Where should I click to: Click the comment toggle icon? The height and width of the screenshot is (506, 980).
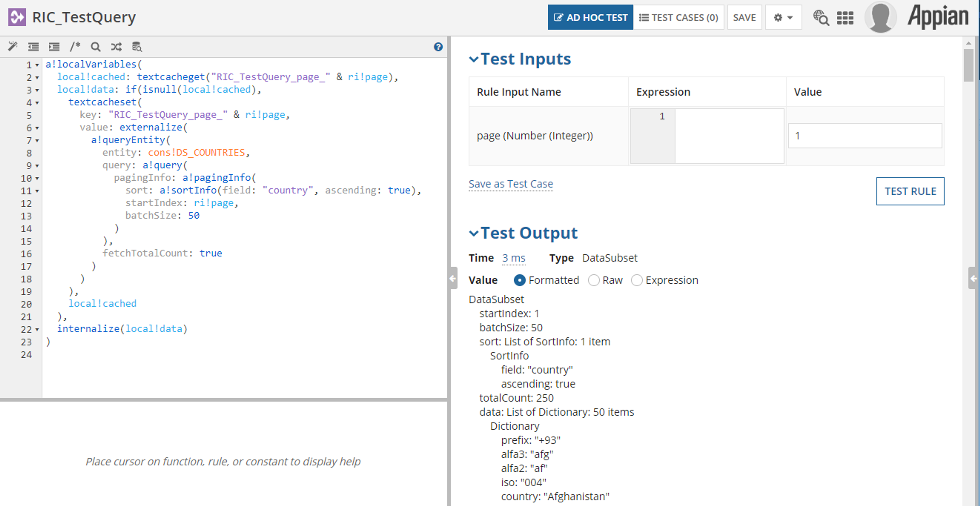click(75, 46)
